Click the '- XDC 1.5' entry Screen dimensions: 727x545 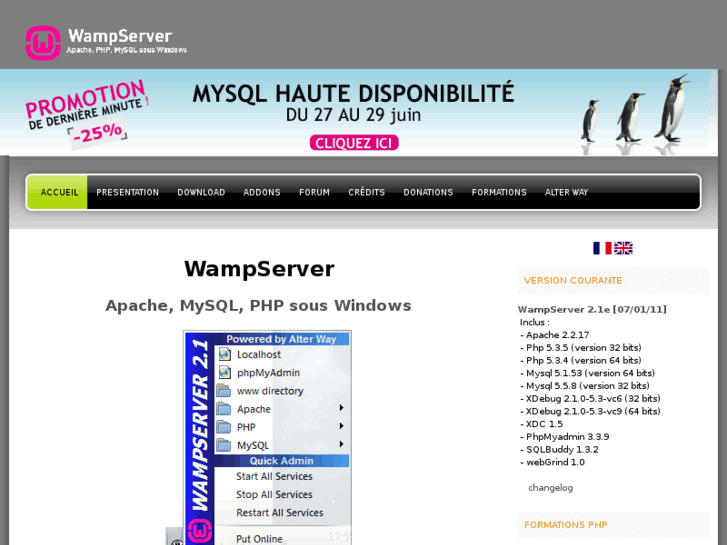[542, 424]
